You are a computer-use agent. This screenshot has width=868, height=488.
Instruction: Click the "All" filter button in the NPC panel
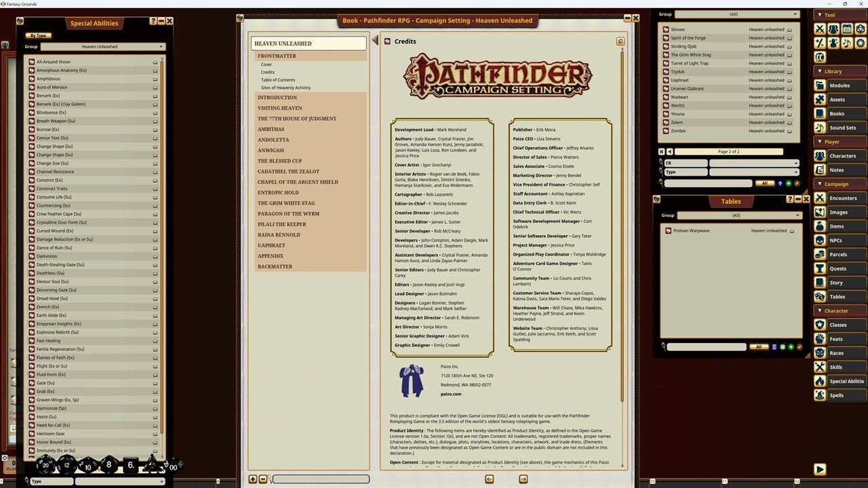pyautogui.click(x=765, y=183)
